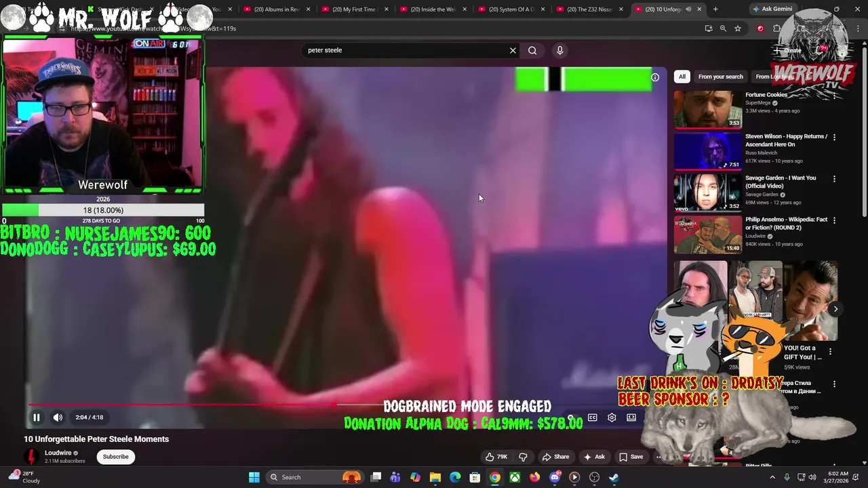This screenshot has width=868, height=488.
Task: Open Windows Start menu
Action: tap(254, 477)
